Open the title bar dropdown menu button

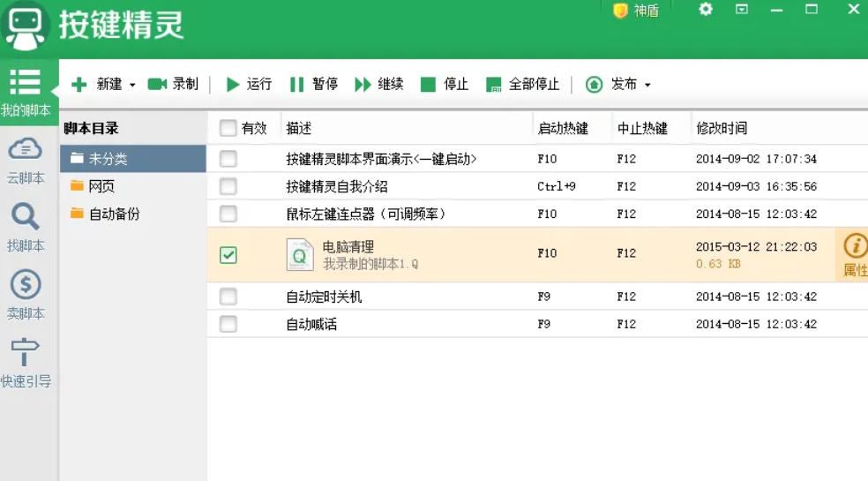click(742, 10)
